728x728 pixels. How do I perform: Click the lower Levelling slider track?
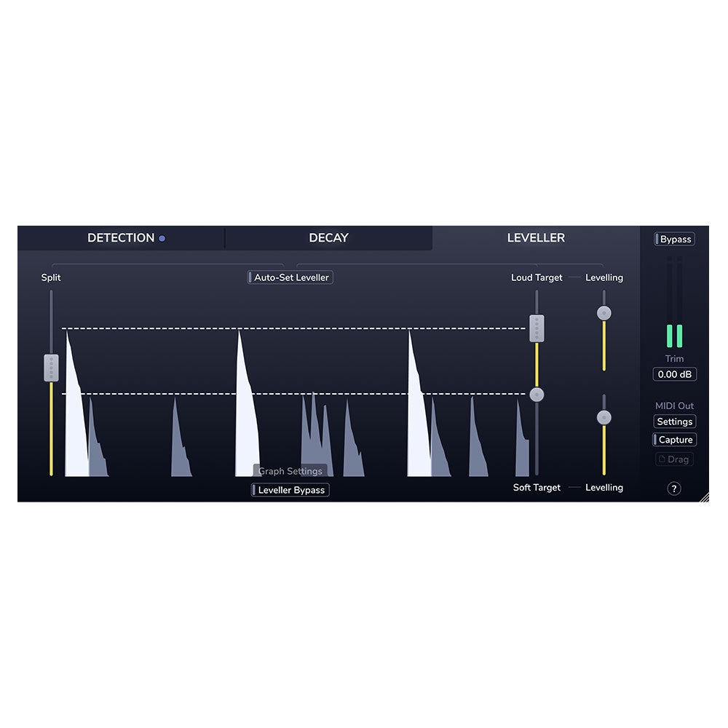pyautogui.click(x=604, y=448)
